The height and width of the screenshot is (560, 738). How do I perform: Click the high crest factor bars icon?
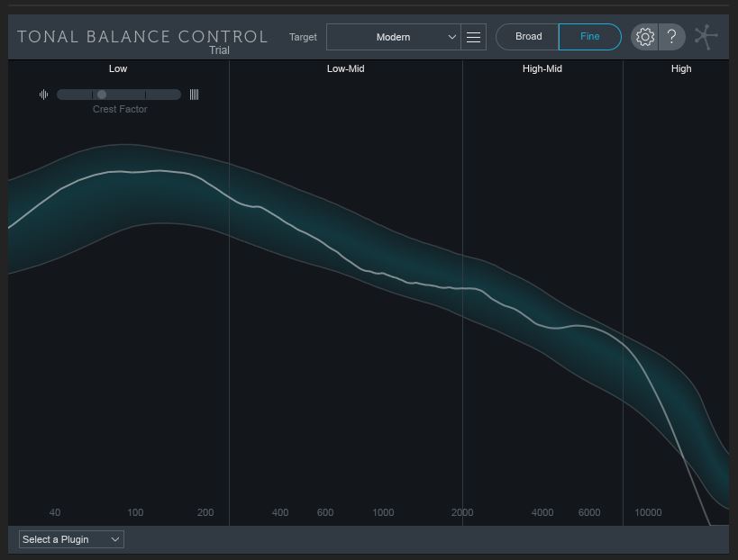[194, 95]
